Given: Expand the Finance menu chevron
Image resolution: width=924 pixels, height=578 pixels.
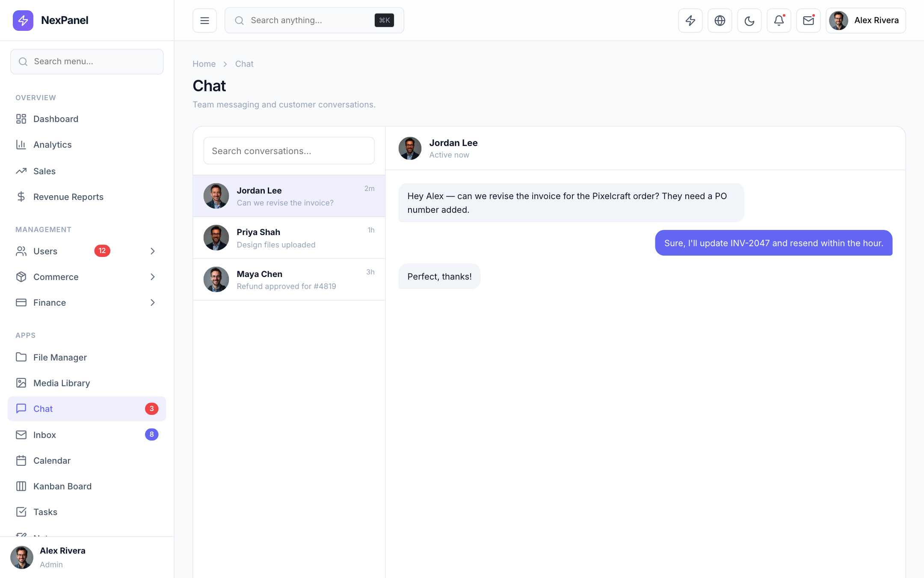Looking at the screenshot, I should coord(153,302).
